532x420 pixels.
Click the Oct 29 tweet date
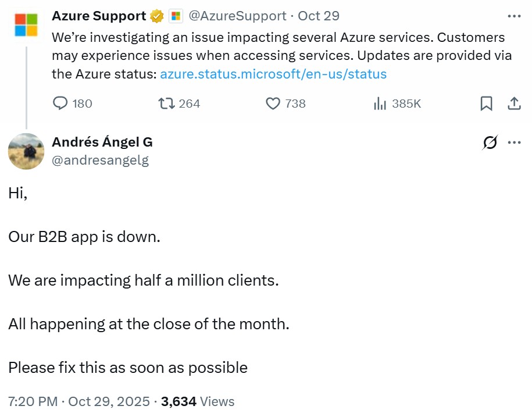(x=319, y=16)
